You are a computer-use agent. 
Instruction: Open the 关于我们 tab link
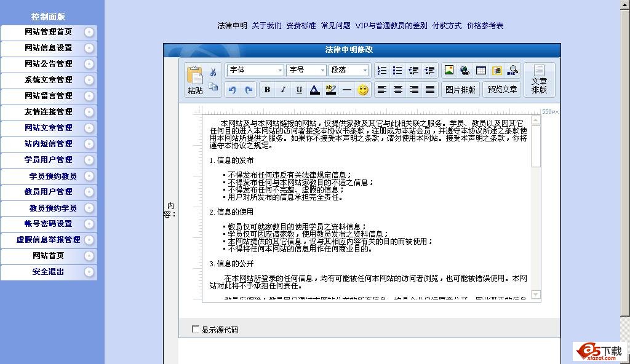pos(267,26)
